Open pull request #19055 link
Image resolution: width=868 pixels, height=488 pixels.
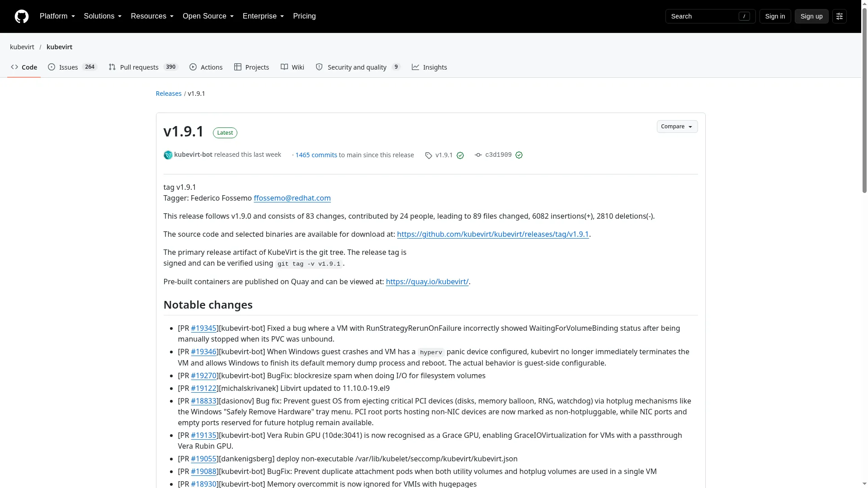click(x=203, y=459)
